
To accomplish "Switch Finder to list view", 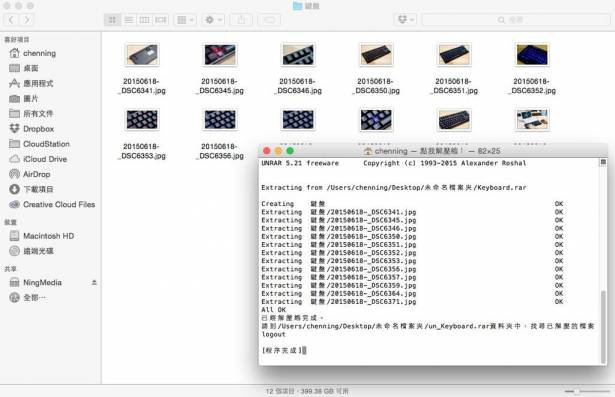I will [x=129, y=20].
